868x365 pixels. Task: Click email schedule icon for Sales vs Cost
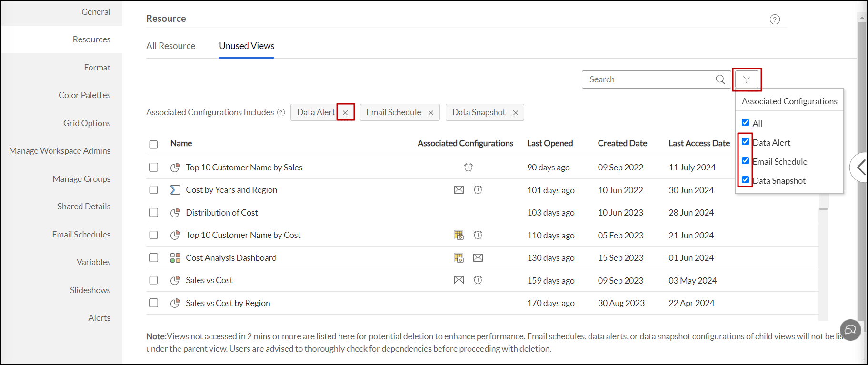459,280
